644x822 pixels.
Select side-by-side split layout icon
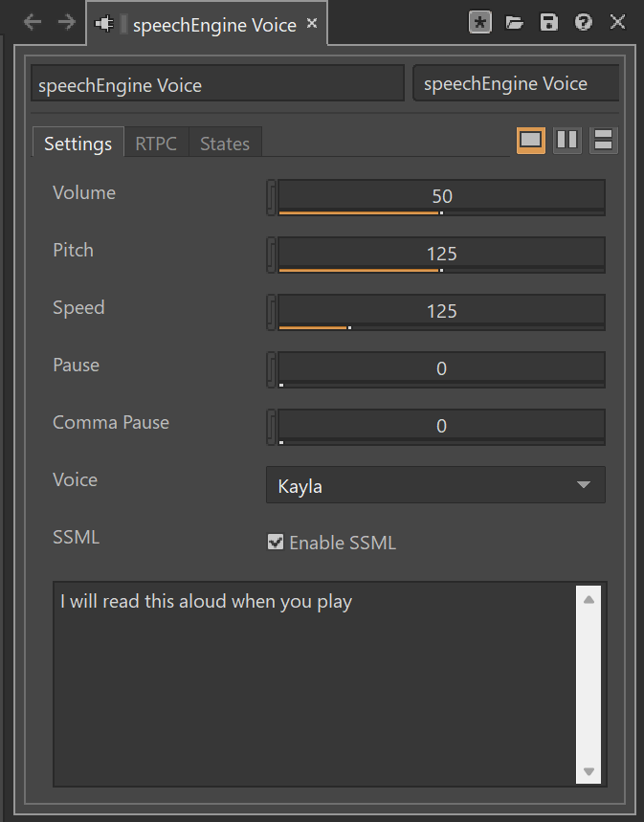(x=566, y=141)
